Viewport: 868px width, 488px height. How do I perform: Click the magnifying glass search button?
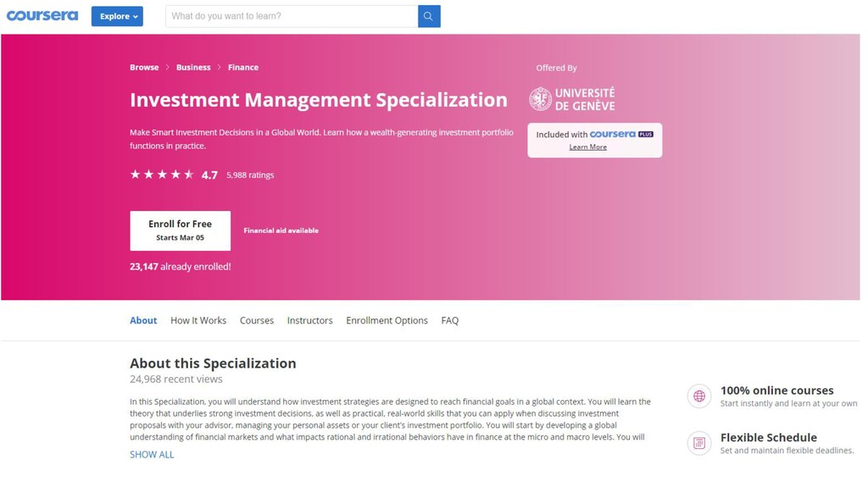pos(429,16)
